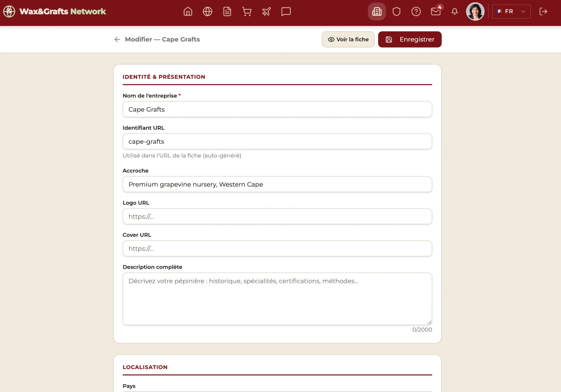
Task: Click the LOCALISATION section heading
Action: pyautogui.click(x=145, y=367)
